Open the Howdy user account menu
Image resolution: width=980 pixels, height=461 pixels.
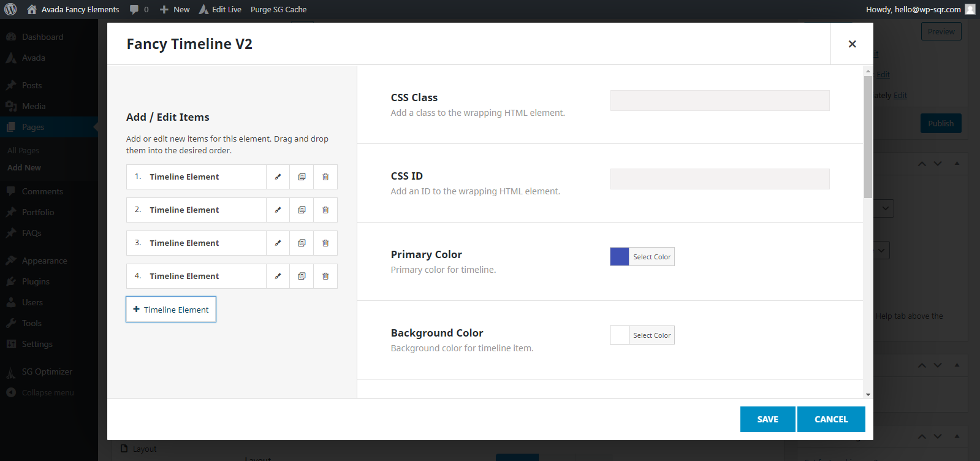coord(920,9)
